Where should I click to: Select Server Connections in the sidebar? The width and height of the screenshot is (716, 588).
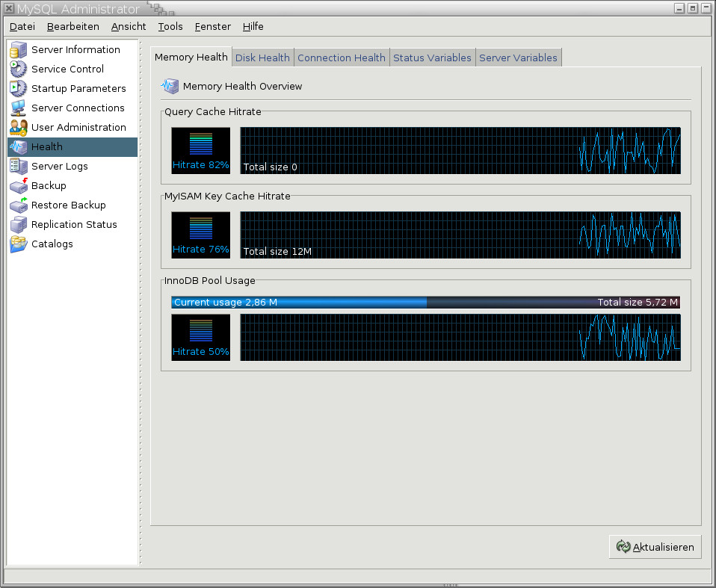(73, 108)
